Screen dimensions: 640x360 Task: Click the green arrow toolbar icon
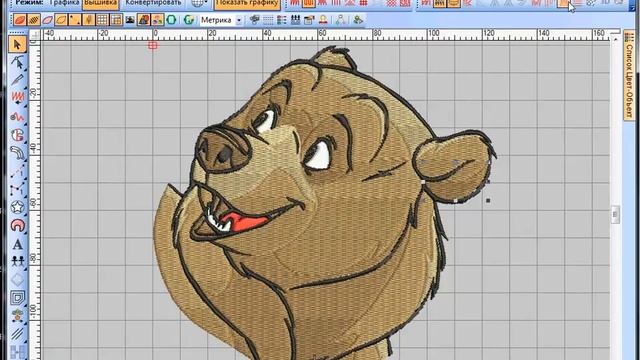(358, 20)
